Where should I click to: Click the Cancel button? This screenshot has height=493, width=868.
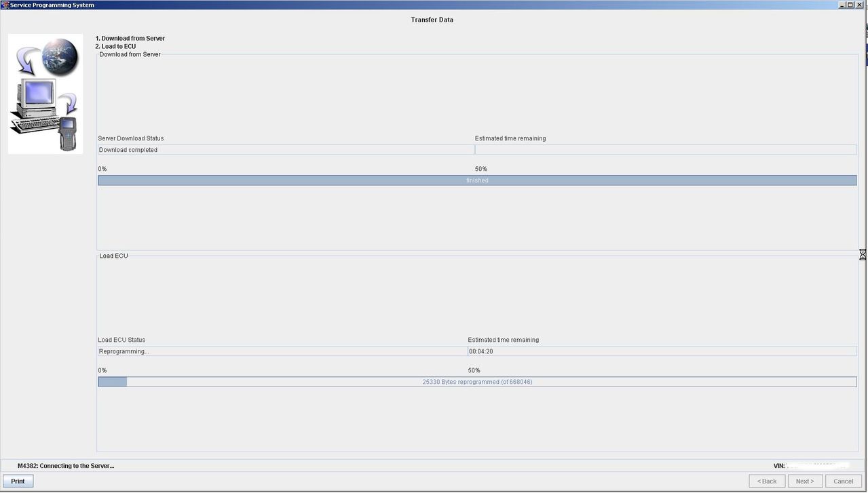842,481
